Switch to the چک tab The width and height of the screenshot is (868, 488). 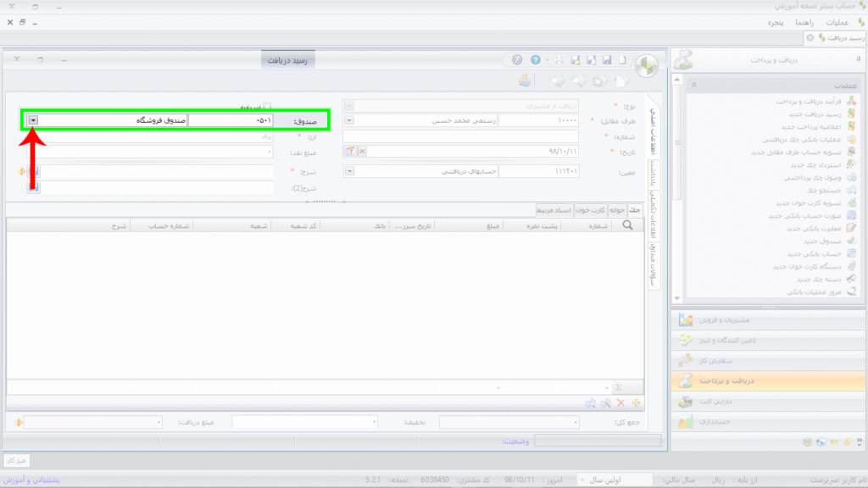click(634, 210)
